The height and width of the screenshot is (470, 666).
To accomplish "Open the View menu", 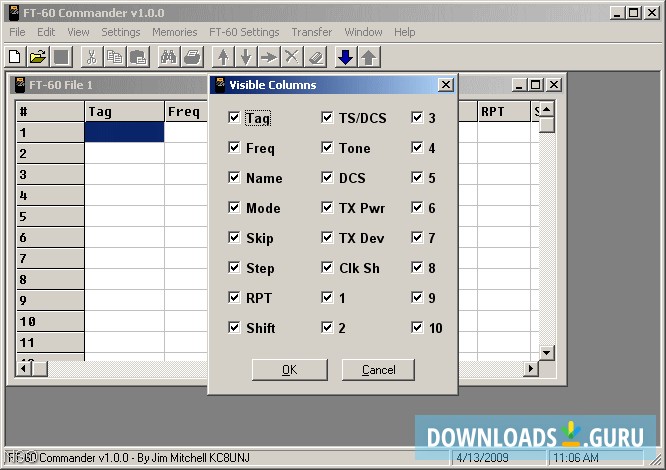I will pyautogui.click(x=78, y=32).
